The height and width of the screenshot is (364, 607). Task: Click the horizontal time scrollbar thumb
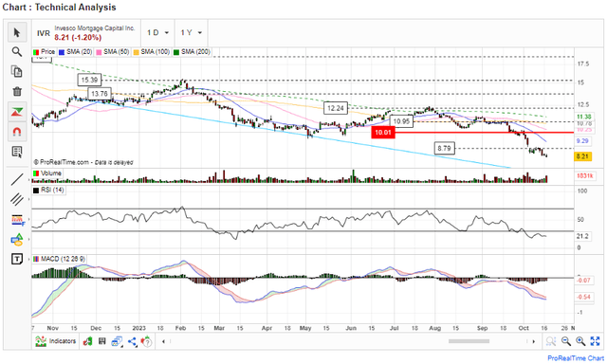[469, 341]
